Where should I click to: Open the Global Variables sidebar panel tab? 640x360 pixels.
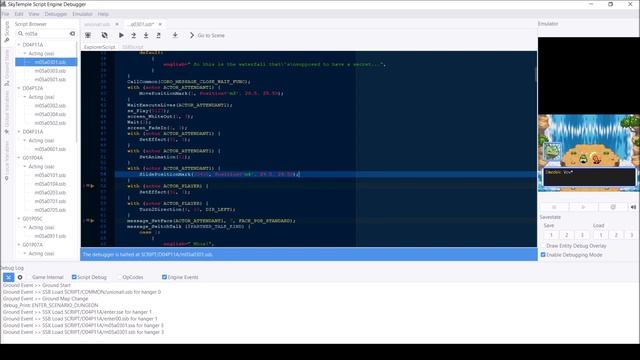pyautogui.click(x=7, y=113)
